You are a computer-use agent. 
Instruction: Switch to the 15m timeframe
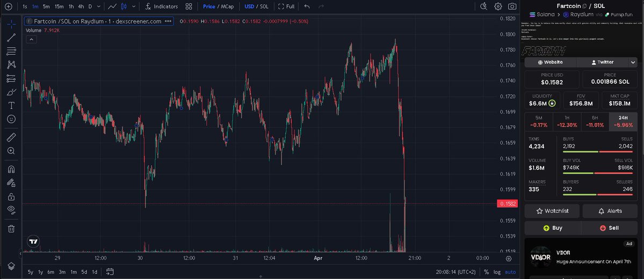(x=59, y=6)
